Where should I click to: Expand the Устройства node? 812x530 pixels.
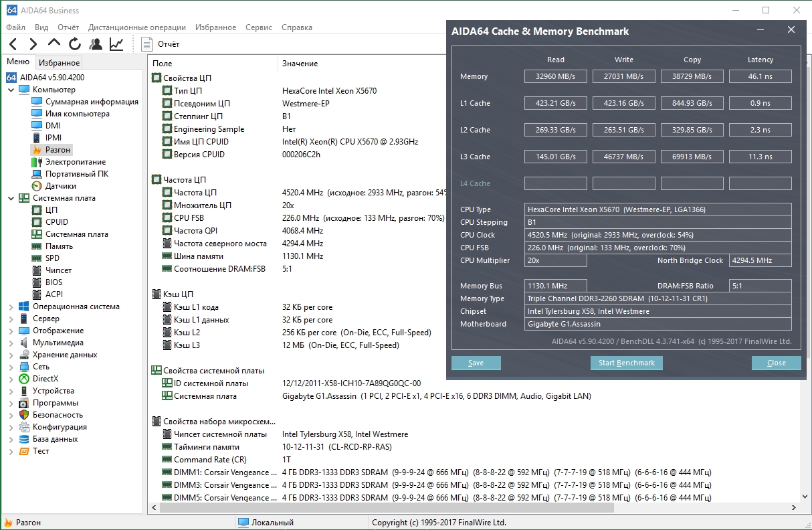(x=11, y=391)
